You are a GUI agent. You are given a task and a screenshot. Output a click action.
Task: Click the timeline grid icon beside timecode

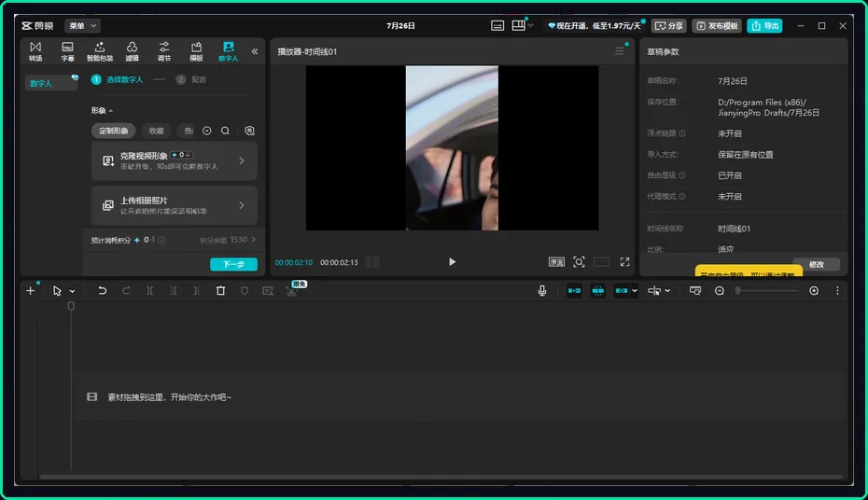tap(372, 261)
